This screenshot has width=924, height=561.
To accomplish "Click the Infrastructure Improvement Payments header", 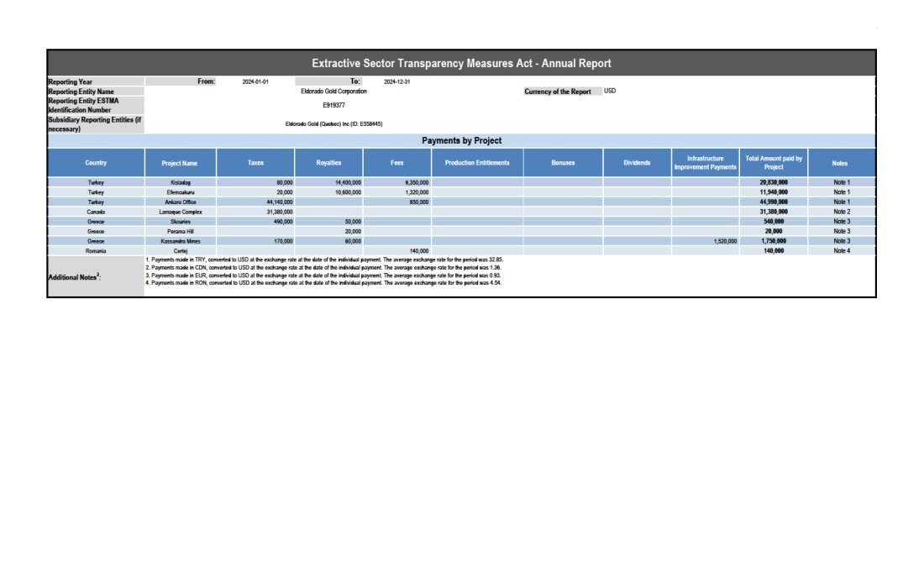I will coord(705,163).
